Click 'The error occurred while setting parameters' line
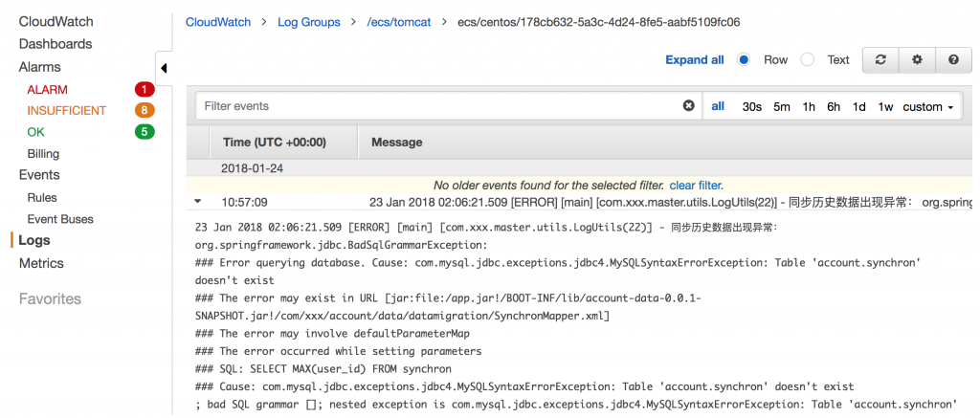 point(339,351)
